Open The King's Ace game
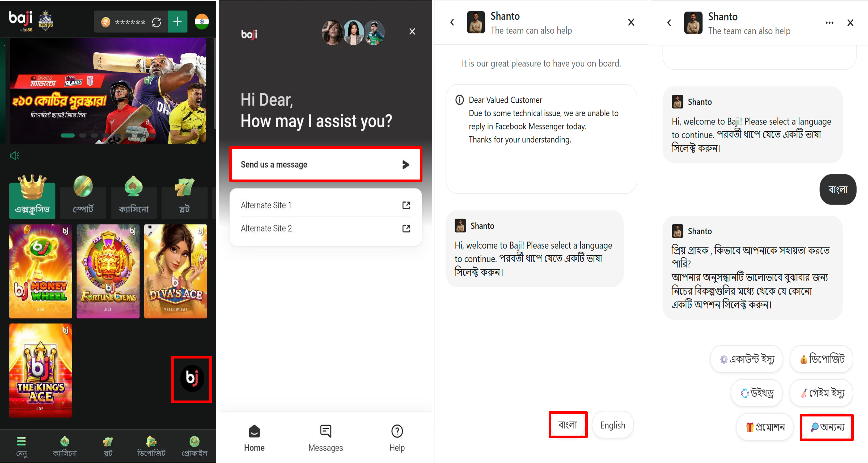The height and width of the screenshot is (463, 868). [41, 370]
